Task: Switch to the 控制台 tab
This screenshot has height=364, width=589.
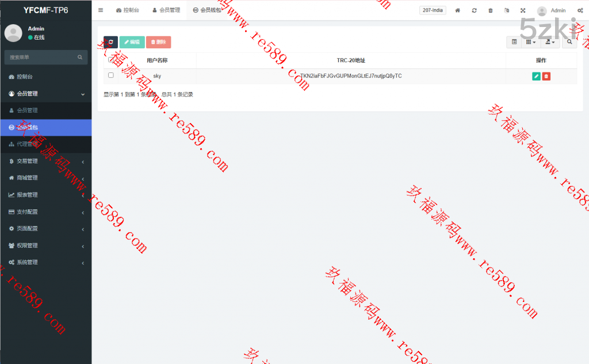Action: [128, 10]
